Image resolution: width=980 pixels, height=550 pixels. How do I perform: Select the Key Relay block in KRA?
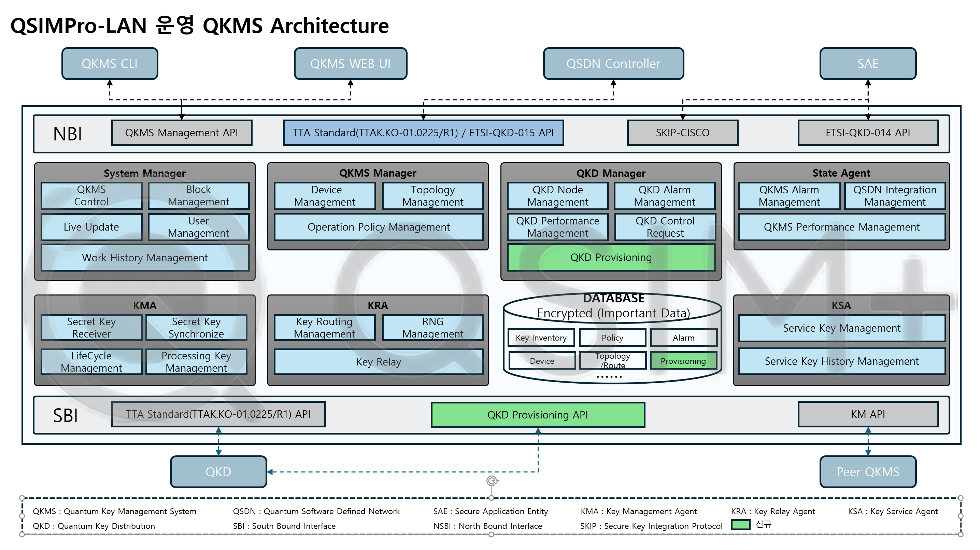click(x=379, y=362)
